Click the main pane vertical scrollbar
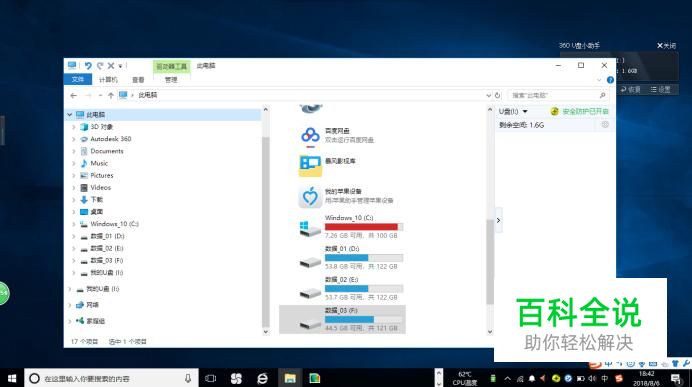This screenshot has width=692, height=387. pos(490,262)
